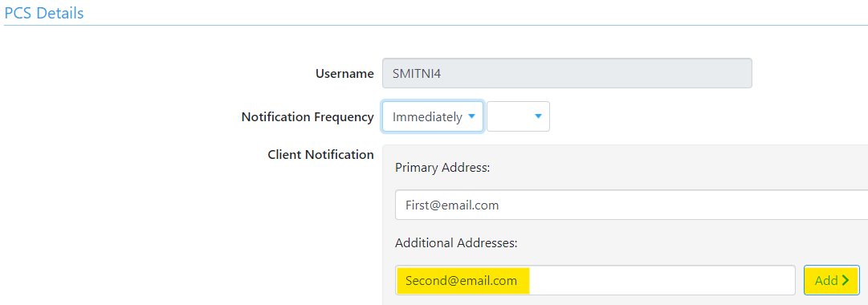Add the additional email address
Screen dimensions: 868x305
pyautogui.click(x=831, y=281)
